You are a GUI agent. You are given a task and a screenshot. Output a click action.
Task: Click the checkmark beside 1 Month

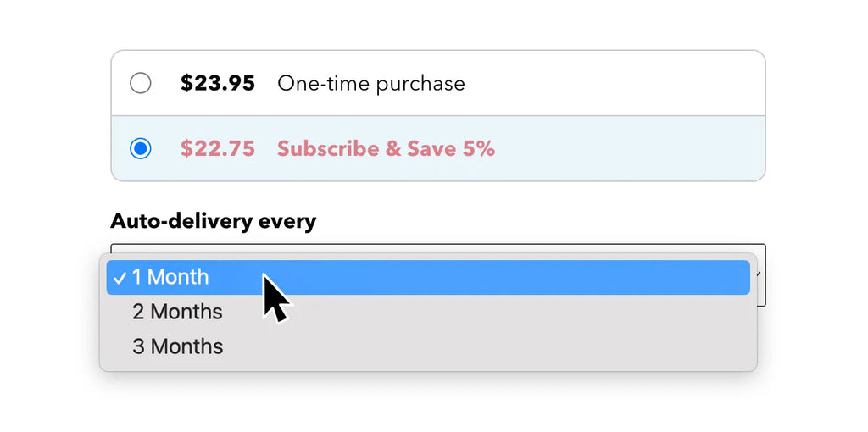[120, 278]
